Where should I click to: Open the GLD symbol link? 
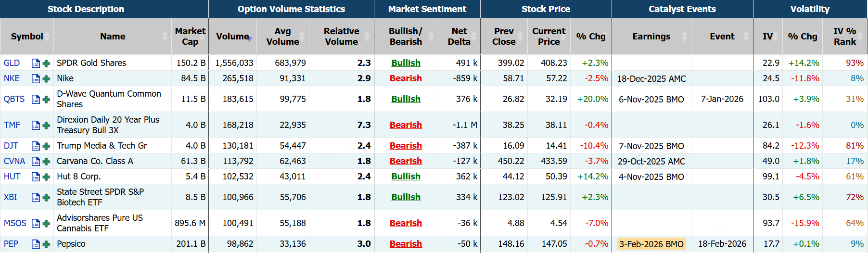pos(12,63)
